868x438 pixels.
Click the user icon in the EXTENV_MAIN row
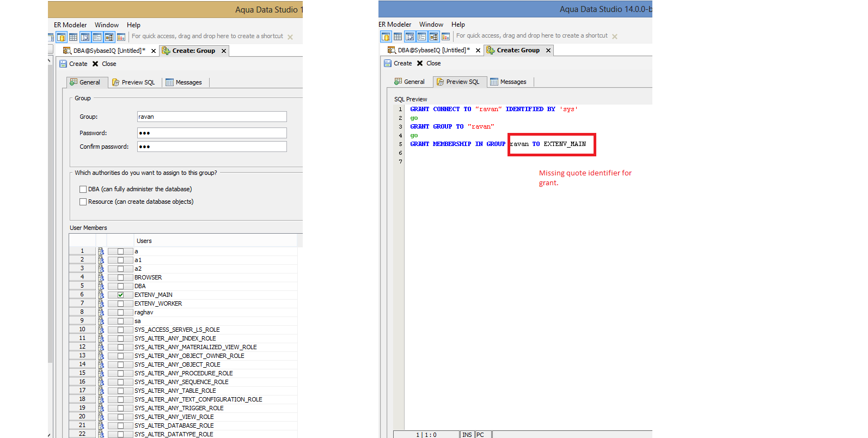pos(101,295)
